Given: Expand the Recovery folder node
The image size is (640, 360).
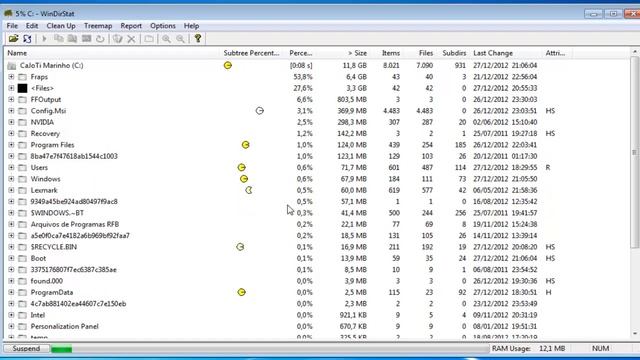Looking at the screenshot, I should coord(11,133).
